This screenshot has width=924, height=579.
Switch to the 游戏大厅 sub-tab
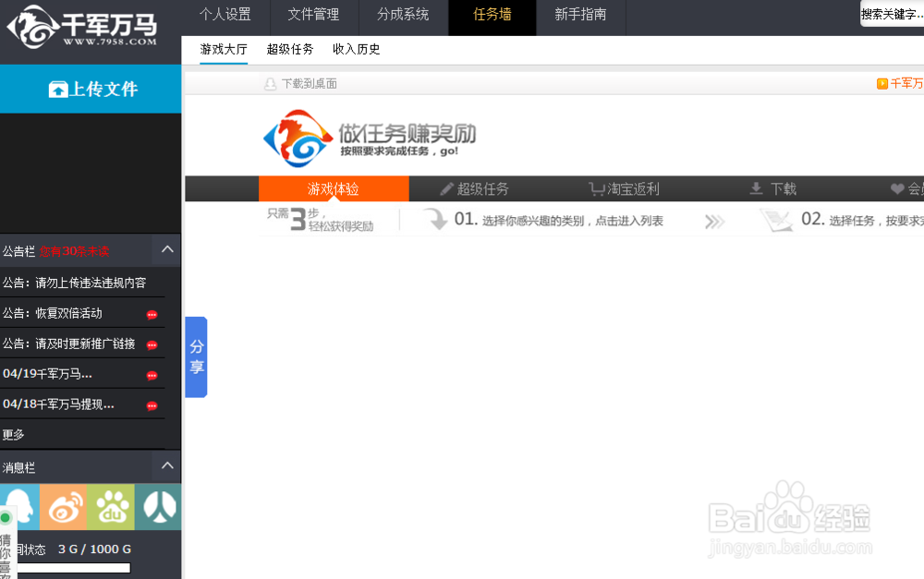(x=224, y=50)
